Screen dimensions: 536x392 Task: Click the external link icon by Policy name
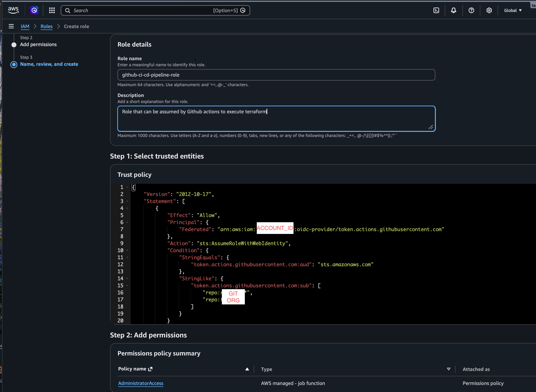tap(150, 369)
